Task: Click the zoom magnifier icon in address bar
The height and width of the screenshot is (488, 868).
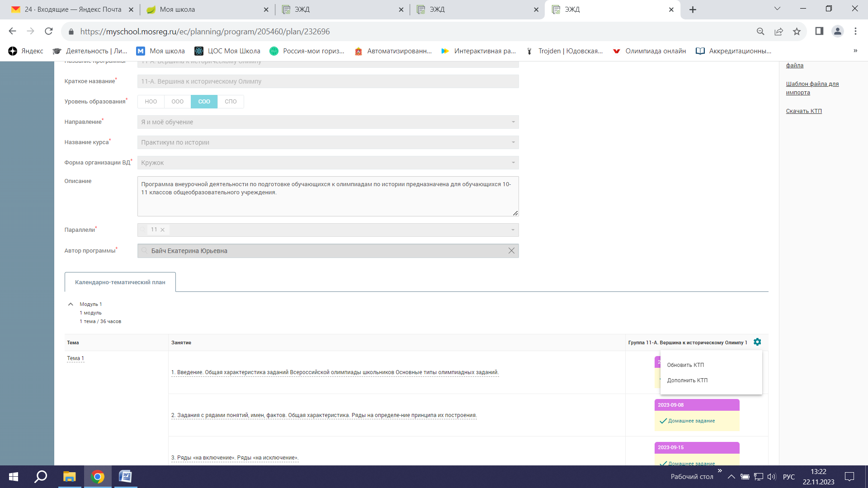Action: click(760, 31)
